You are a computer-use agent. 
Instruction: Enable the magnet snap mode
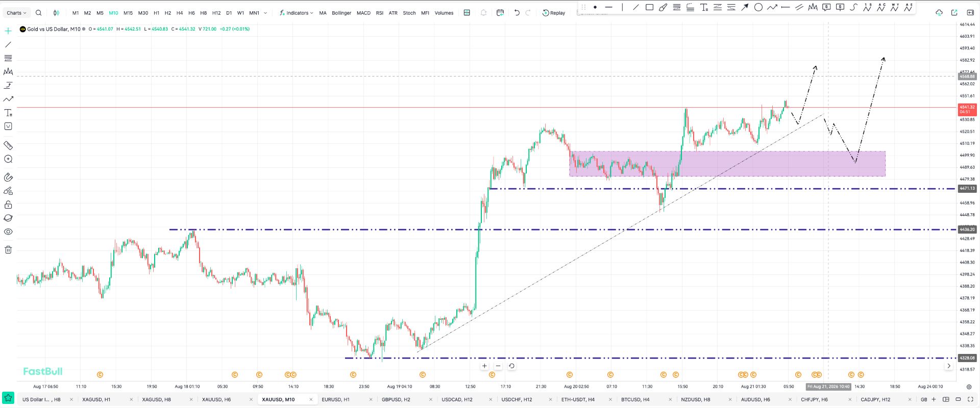(8, 177)
